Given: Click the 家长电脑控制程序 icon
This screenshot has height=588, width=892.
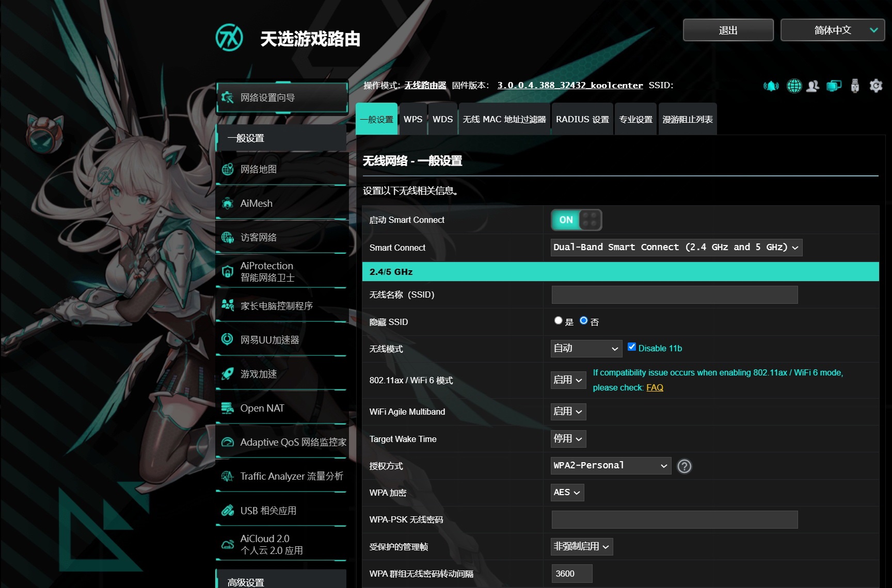Looking at the screenshot, I should 227,305.
